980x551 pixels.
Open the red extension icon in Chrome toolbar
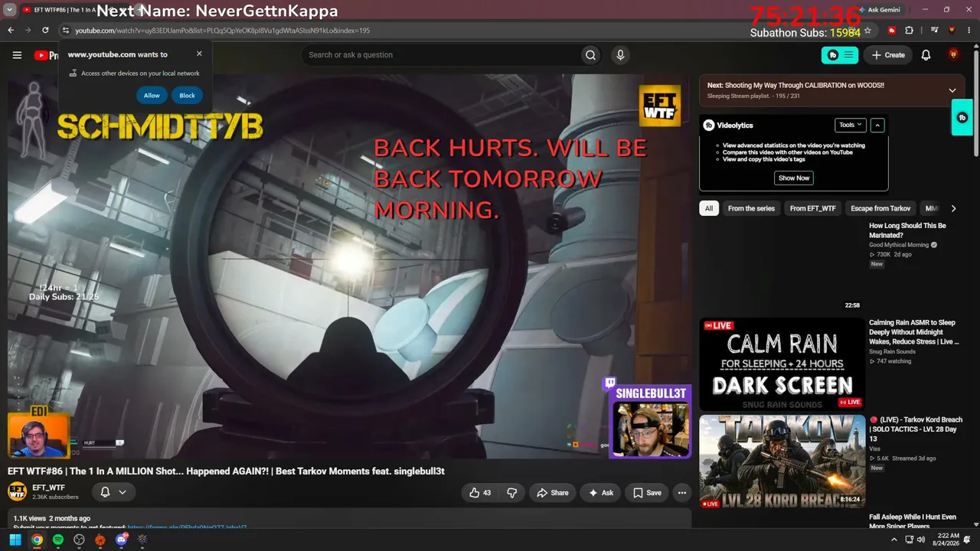tap(892, 31)
